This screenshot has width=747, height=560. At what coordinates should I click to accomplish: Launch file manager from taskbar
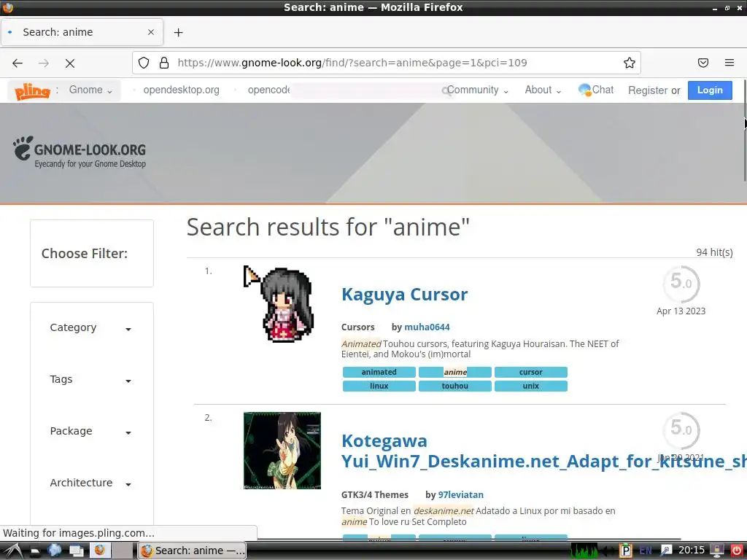tap(34, 551)
